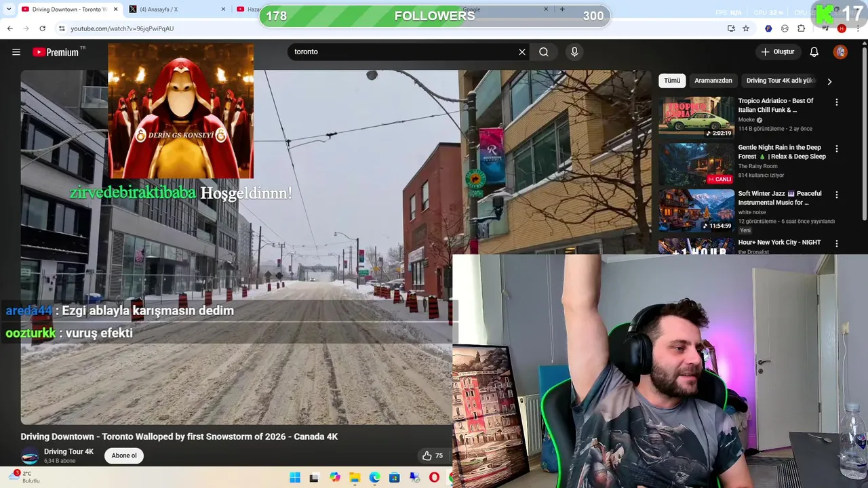Open Soft Winter Jazz title link
Screen dimensions: 868x488
780,198
